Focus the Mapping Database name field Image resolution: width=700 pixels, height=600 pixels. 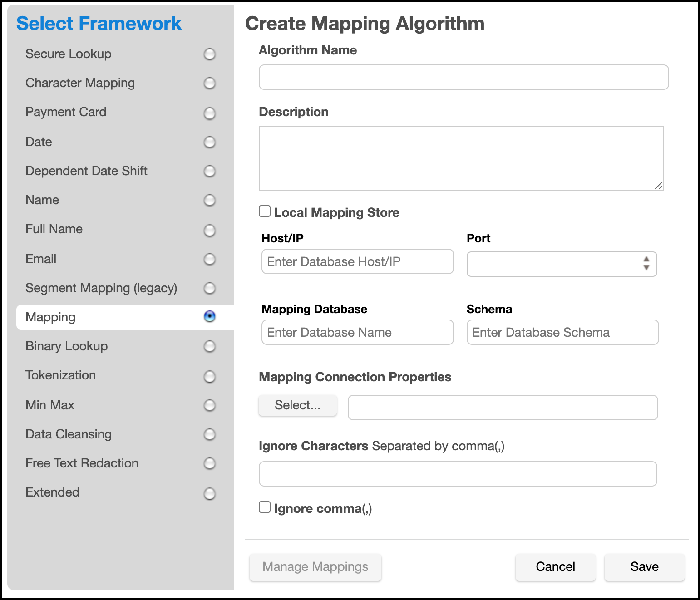point(358,332)
